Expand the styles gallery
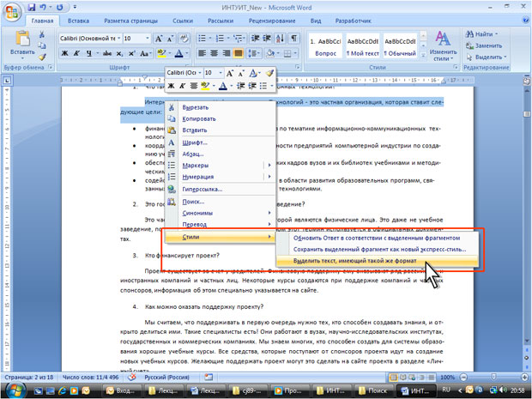 coord(423,55)
